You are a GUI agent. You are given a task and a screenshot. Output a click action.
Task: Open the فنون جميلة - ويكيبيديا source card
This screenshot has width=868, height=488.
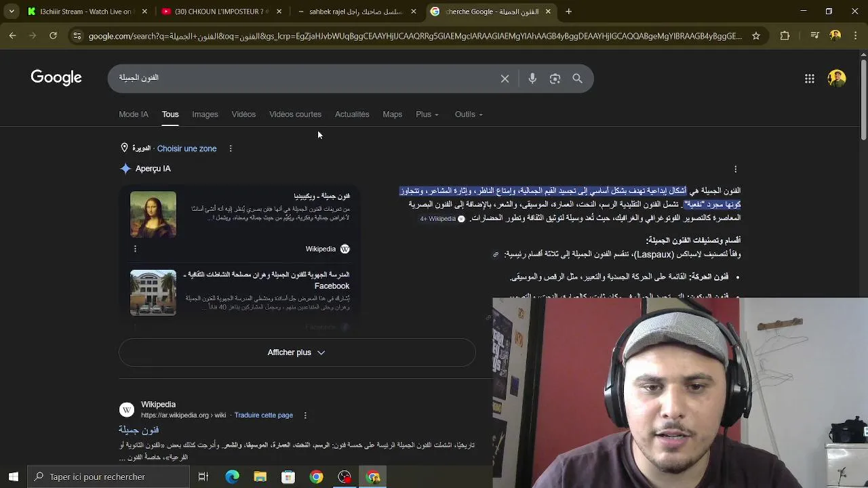click(240, 222)
